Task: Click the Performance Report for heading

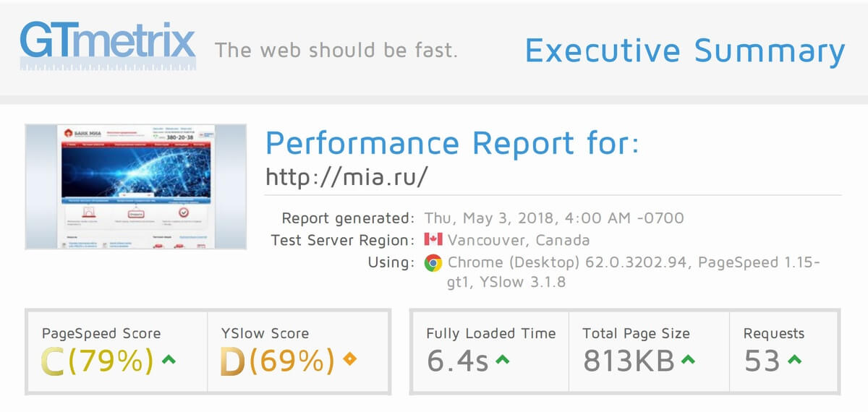Action: [x=452, y=142]
